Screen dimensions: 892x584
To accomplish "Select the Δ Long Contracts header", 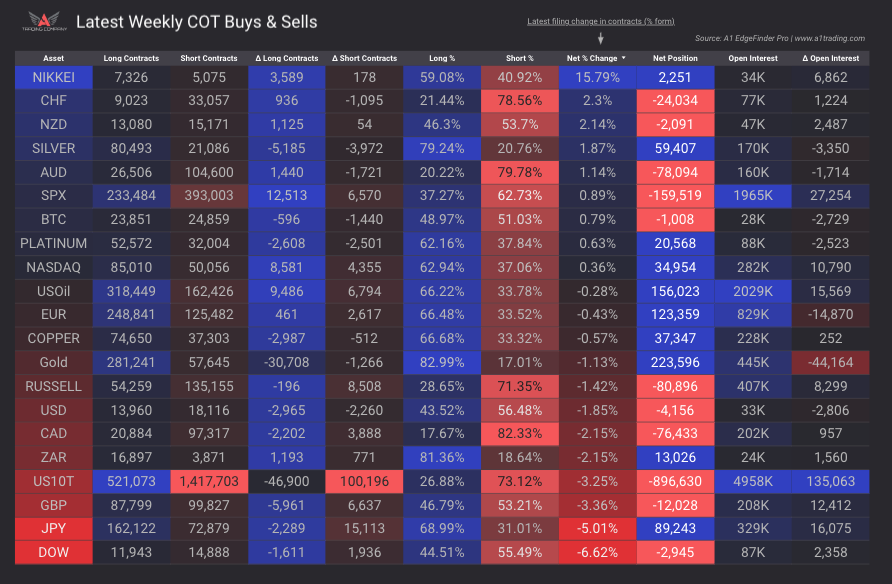I will pyautogui.click(x=287, y=58).
